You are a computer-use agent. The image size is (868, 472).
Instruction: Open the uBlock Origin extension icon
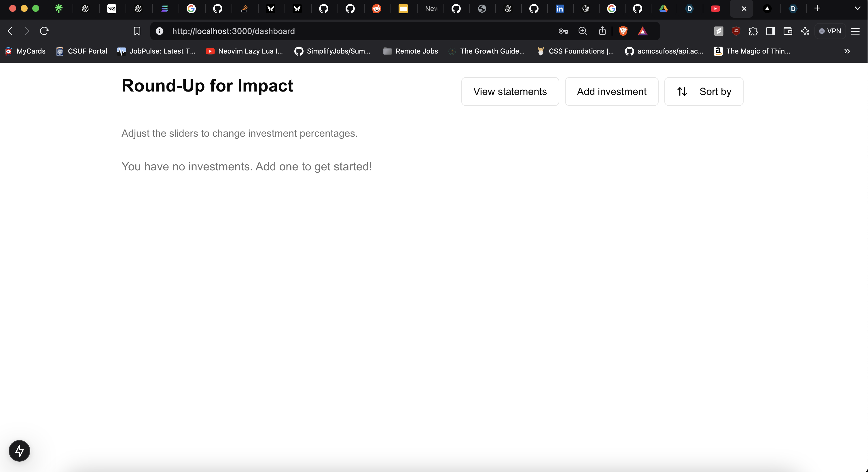(736, 31)
